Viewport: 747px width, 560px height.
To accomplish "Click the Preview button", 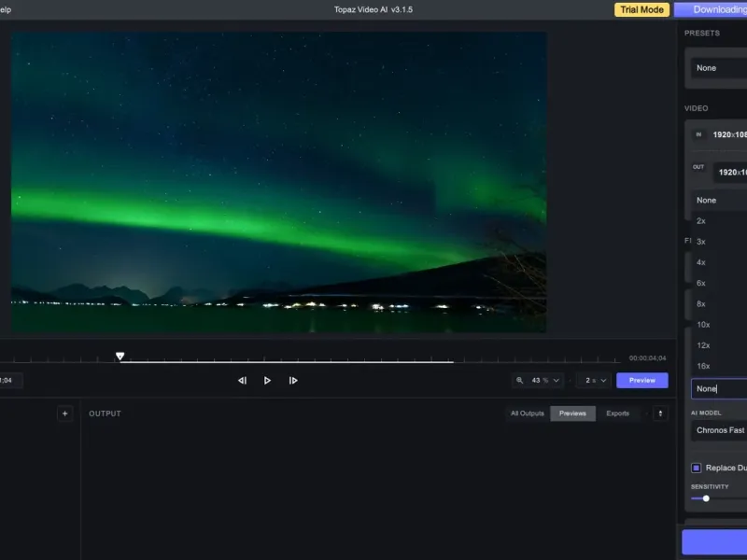I will [641, 381].
